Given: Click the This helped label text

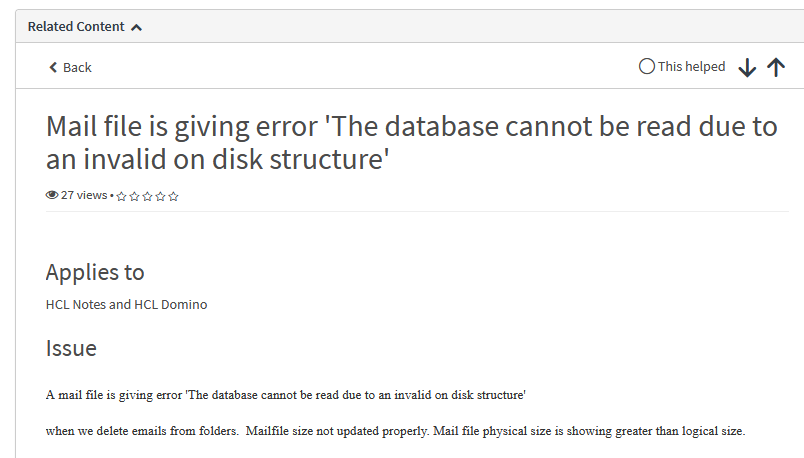Looking at the screenshot, I should click(x=691, y=66).
